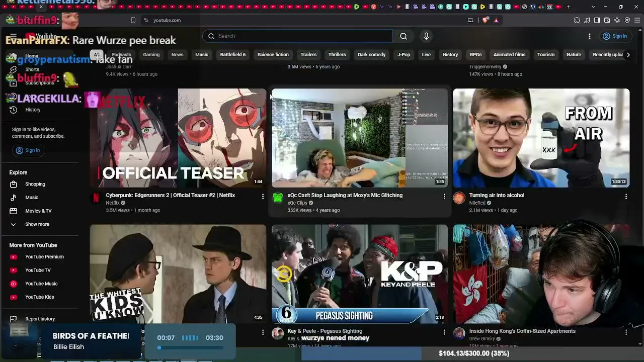Open the Cyberpunk Edgerunners 2 teaser thumbnail
644x362 pixels.
(178, 138)
